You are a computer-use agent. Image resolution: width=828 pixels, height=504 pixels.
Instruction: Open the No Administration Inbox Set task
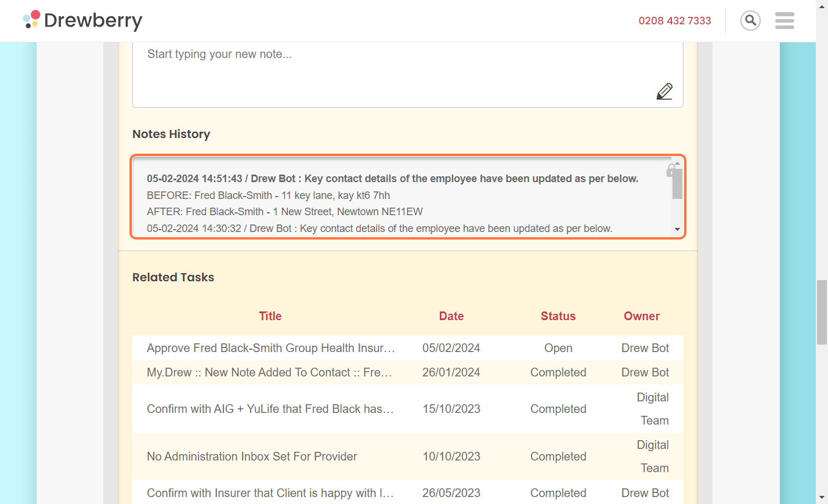pos(252,456)
